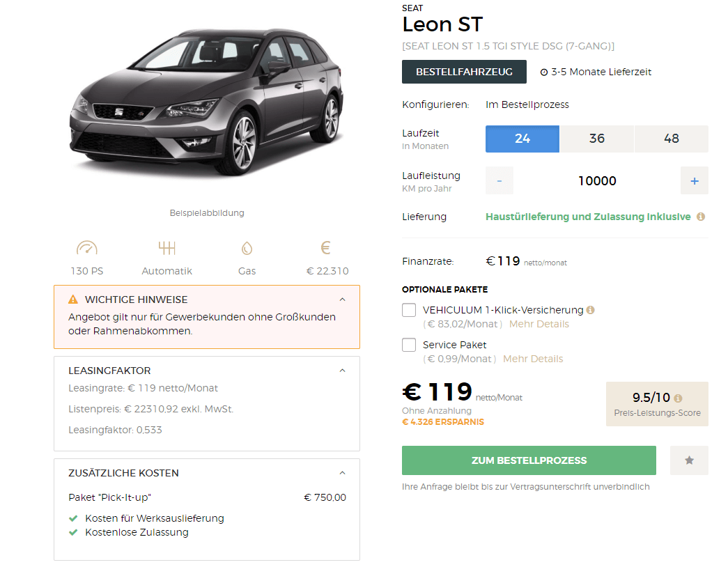
Task: Increase Laufleistung with plus button
Action: [695, 180]
